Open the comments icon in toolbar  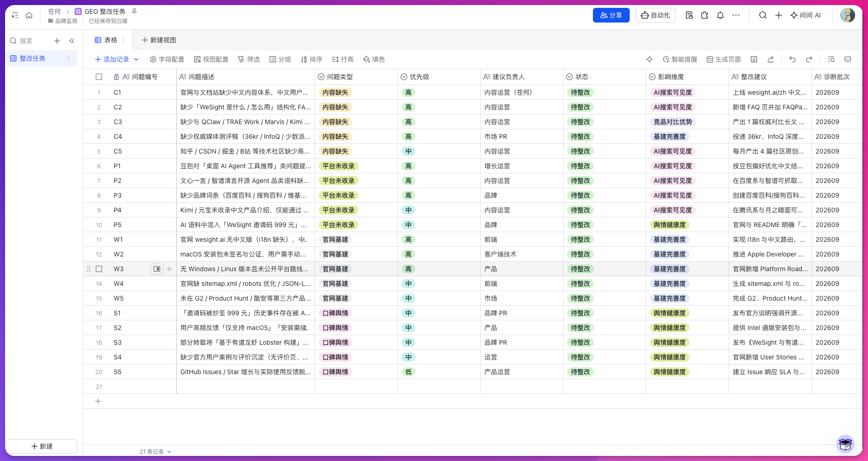[x=848, y=59]
